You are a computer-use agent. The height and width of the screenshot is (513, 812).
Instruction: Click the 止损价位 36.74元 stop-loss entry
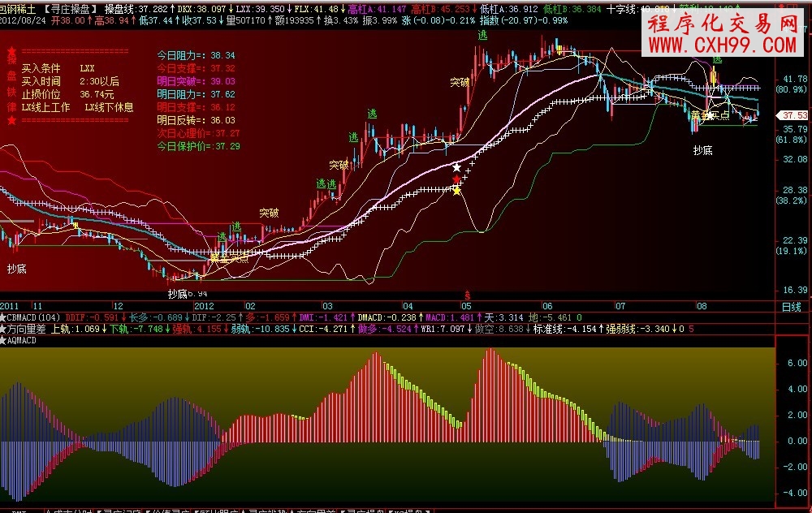click(69, 93)
